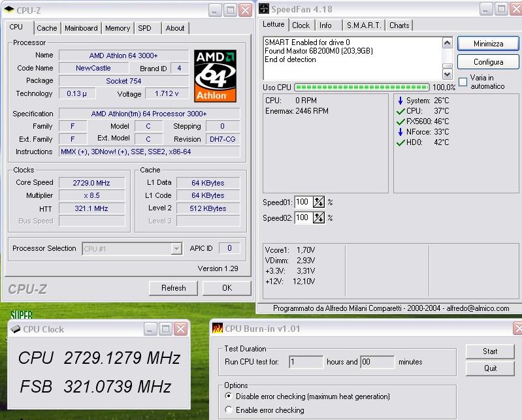Click the Refresh button in CPU-Z

[173, 288]
